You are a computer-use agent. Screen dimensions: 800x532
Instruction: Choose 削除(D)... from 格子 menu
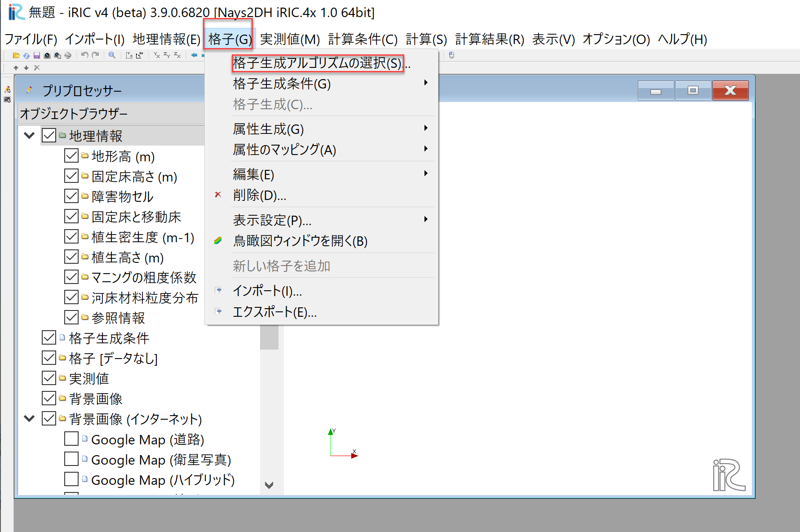tap(321, 195)
